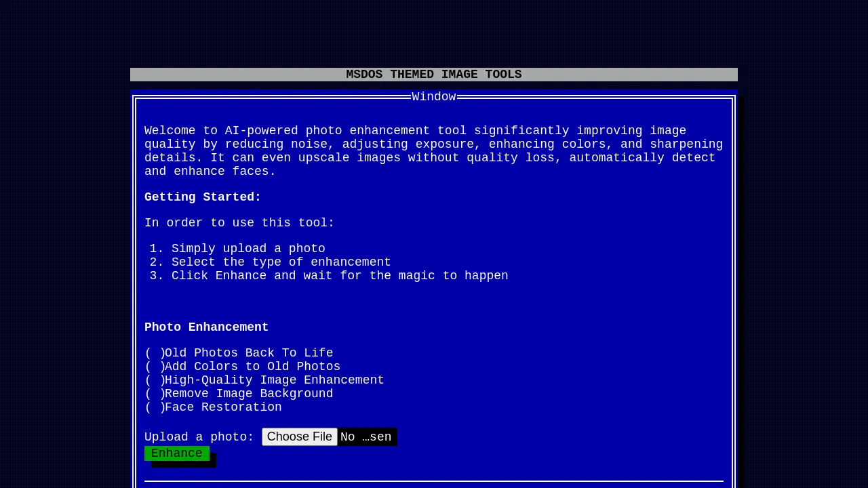Click the No file chosen label
Image resolution: width=868 pixels, height=488 pixels.
366,436
